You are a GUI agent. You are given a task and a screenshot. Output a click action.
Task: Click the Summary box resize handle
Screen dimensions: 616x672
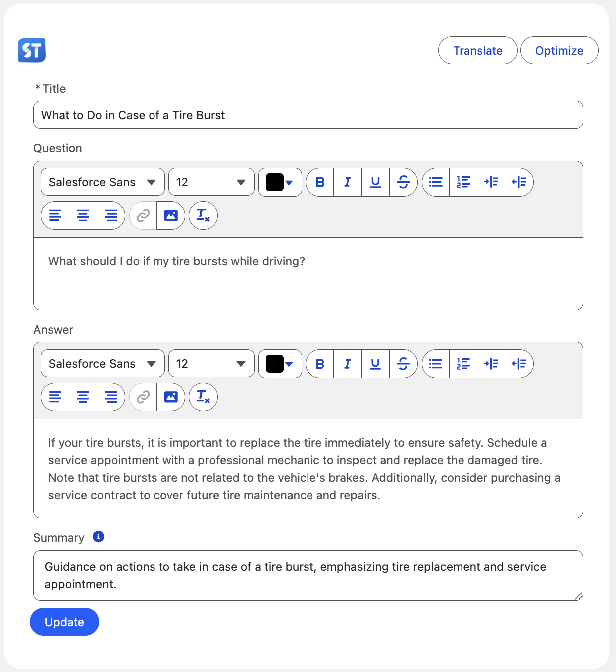(x=578, y=596)
